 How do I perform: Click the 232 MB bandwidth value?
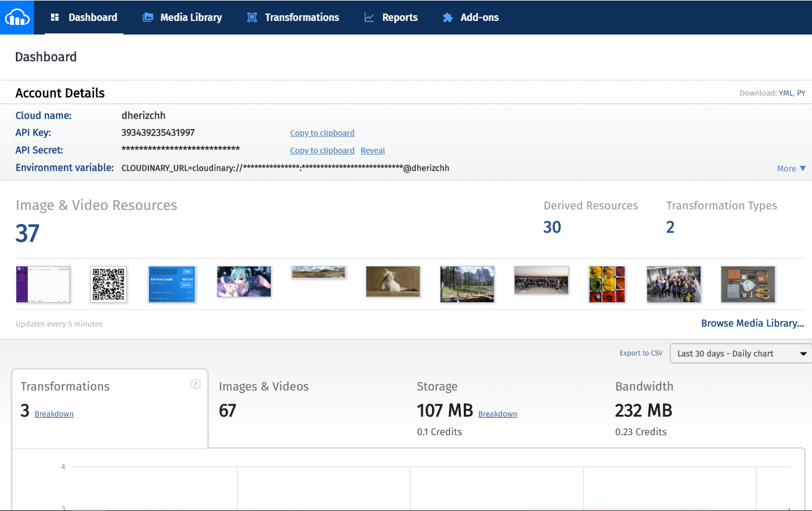pyautogui.click(x=644, y=410)
